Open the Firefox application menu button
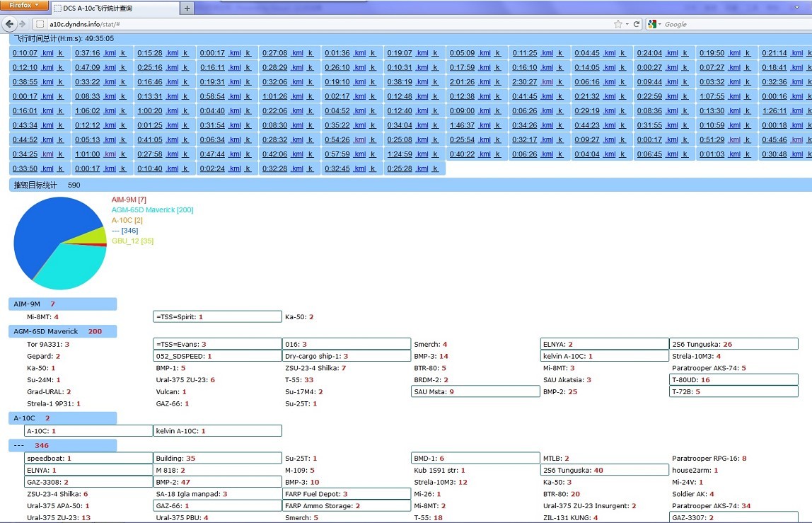This screenshot has height=523, width=812. pyautogui.click(x=24, y=5)
